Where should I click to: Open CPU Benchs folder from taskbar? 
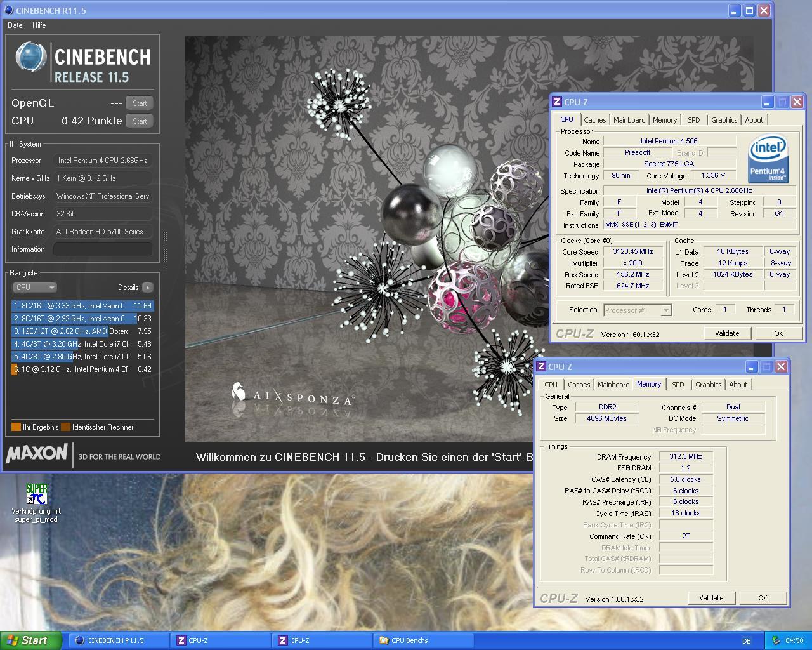[x=424, y=640]
